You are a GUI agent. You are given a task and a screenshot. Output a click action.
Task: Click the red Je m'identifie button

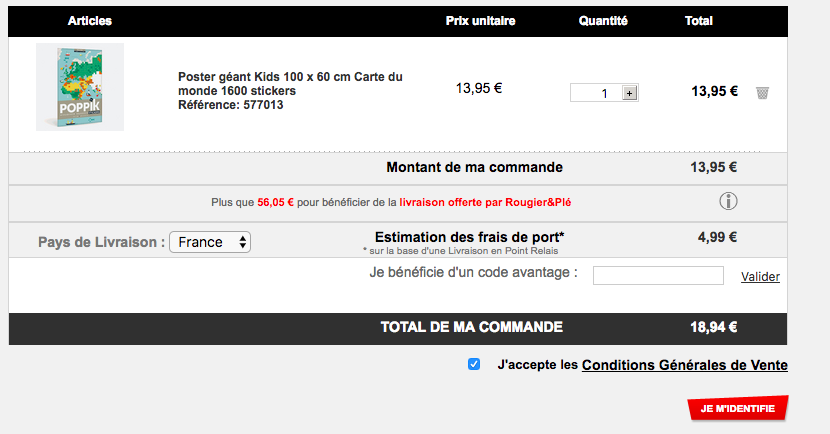click(x=737, y=408)
